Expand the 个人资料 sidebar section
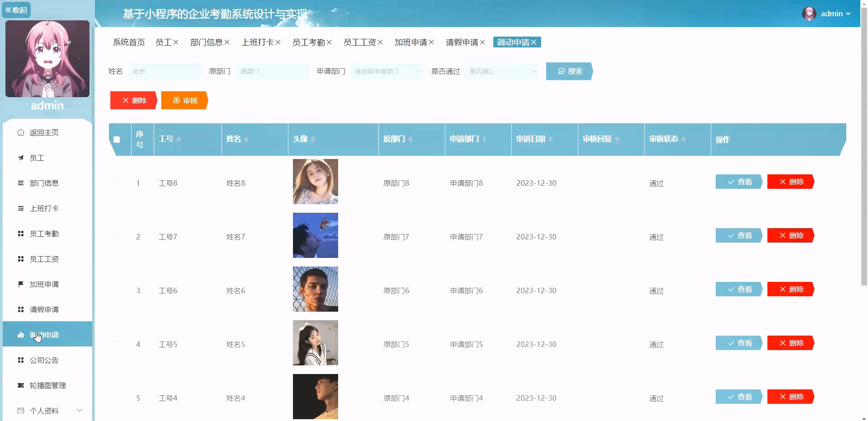868x421 pixels. pos(80,411)
